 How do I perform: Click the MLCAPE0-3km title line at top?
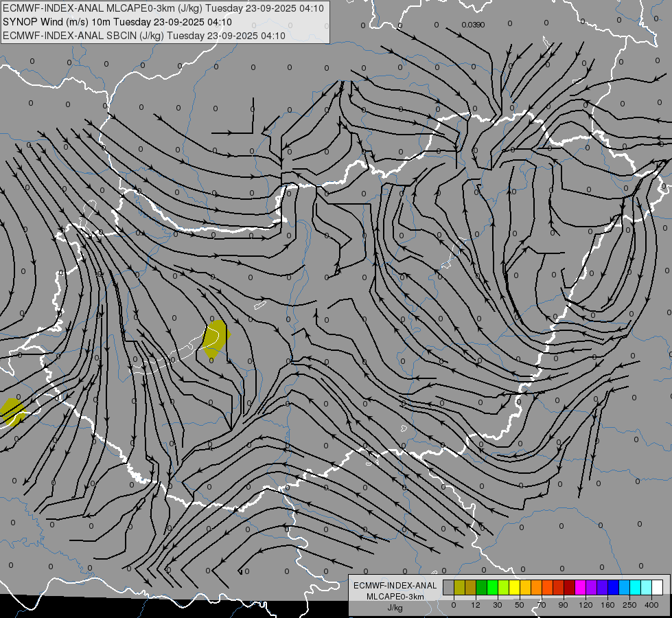(x=163, y=8)
